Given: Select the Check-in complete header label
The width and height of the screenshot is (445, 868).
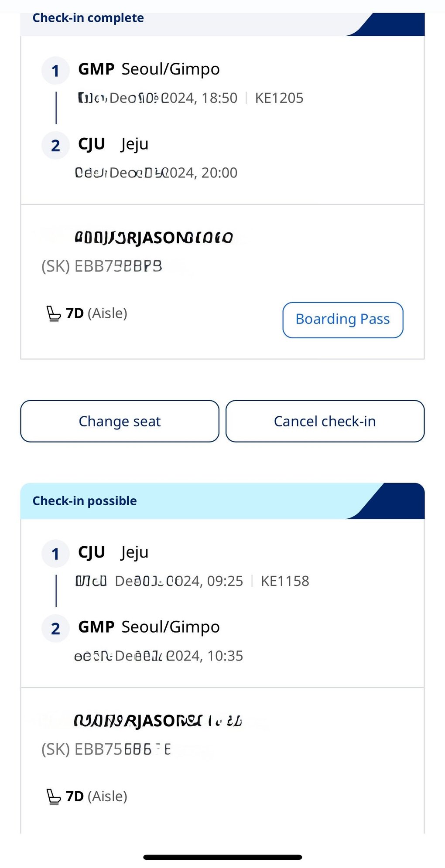Looking at the screenshot, I should (88, 18).
